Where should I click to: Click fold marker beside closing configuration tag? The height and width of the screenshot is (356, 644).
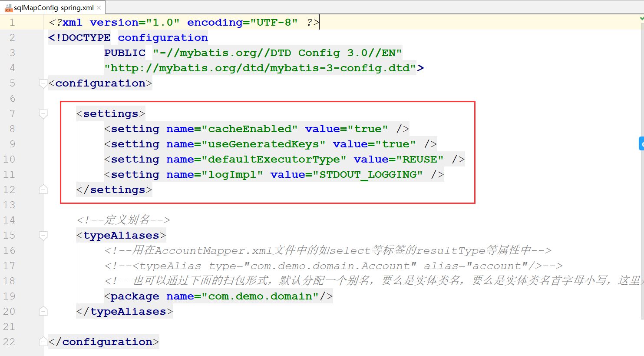tap(43, 342)
